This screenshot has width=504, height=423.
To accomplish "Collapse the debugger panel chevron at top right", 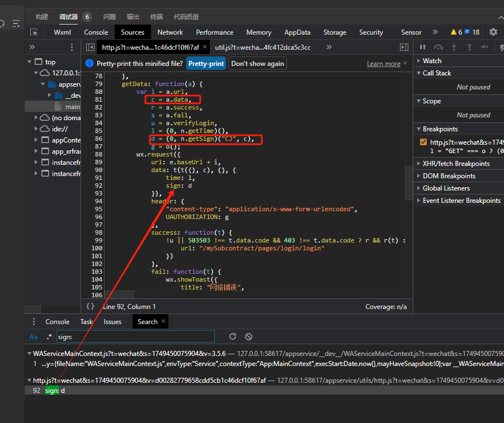I will click(x=501, y=17).
